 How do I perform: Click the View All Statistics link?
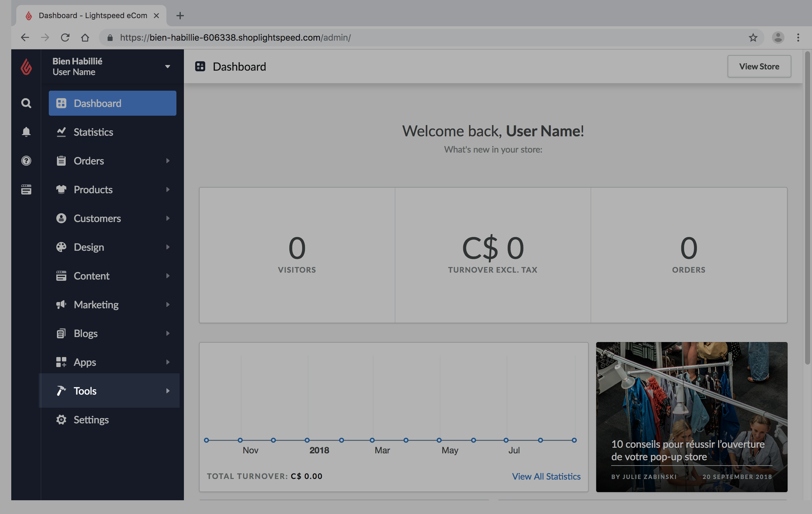pyautogui.click(x=546, y=476)
